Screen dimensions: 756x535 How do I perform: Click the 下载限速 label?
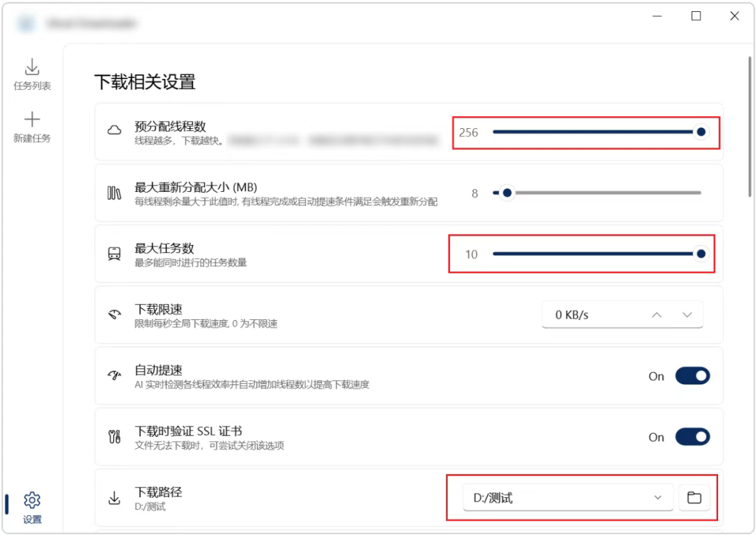(158, 310)
